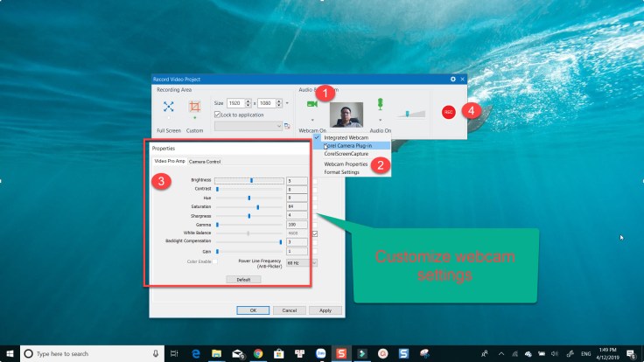Click the ENG language indicator
The width and height of the screenshot is (644, 362).
[585, 354]
